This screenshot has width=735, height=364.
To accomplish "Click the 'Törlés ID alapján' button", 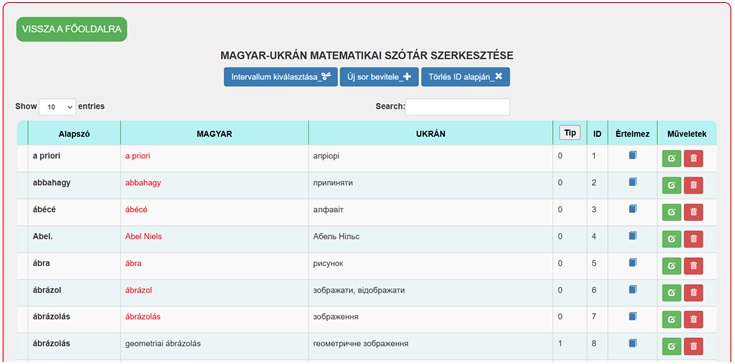I will (465, 77).
